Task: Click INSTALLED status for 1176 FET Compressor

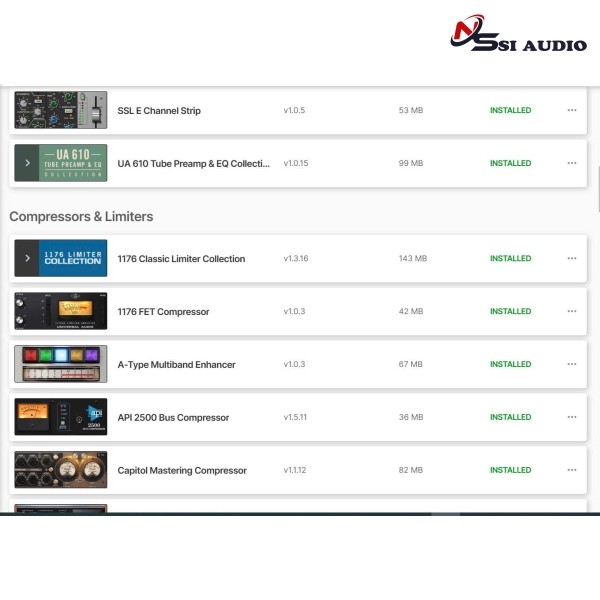Action: point(510,311)
